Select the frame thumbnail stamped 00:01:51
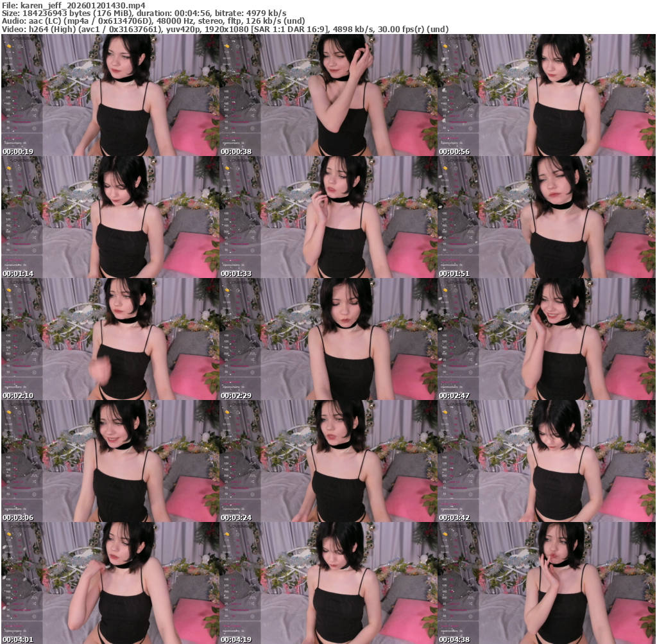The height and width of the screenshot is (644, 657). click(547, 217)
